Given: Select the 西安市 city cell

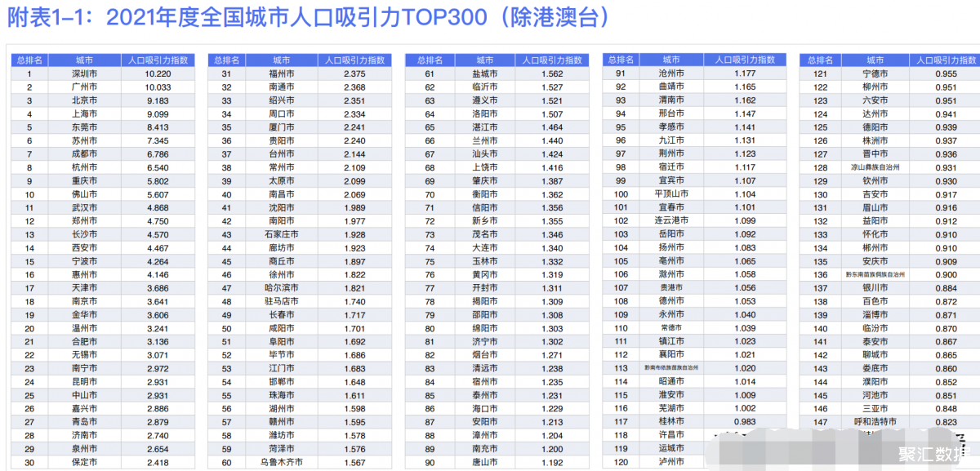Looking at the screenshot, I should [84, 247].
